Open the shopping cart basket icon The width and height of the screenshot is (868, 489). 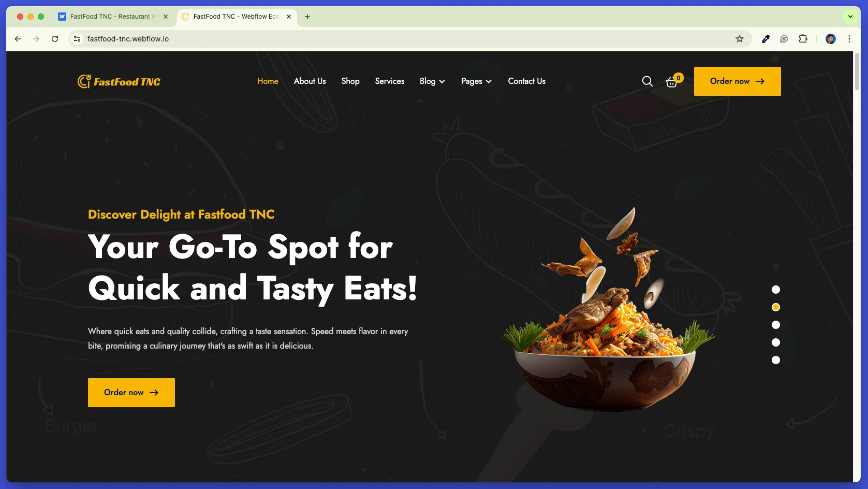click(x=672, y=82)
